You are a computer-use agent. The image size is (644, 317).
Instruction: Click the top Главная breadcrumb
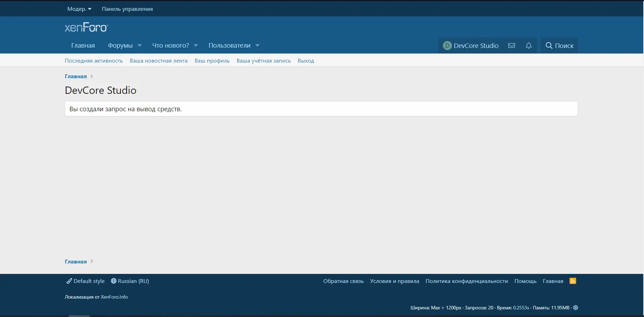(x=75, y=76)
